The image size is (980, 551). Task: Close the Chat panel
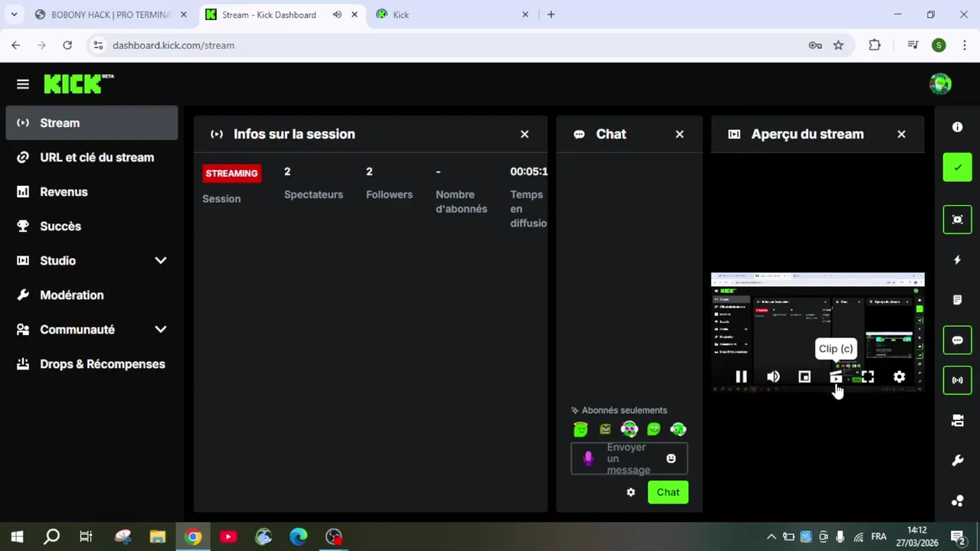coord(679,134)
